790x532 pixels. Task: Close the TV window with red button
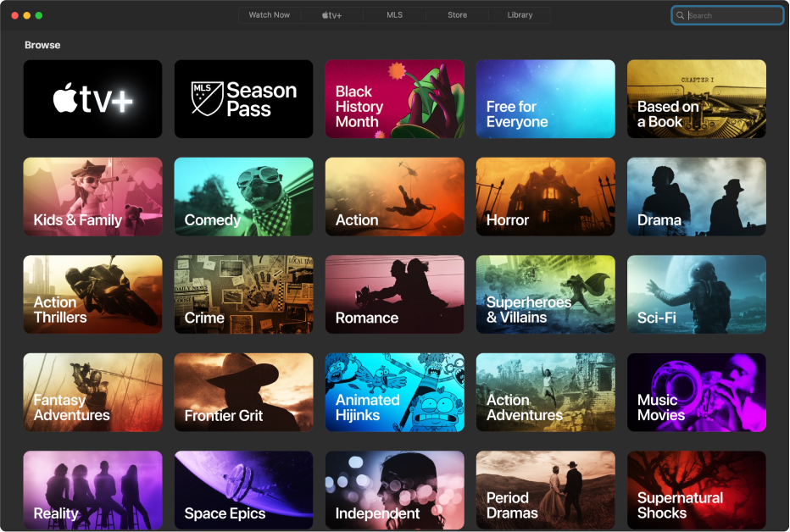click(15, 15)
